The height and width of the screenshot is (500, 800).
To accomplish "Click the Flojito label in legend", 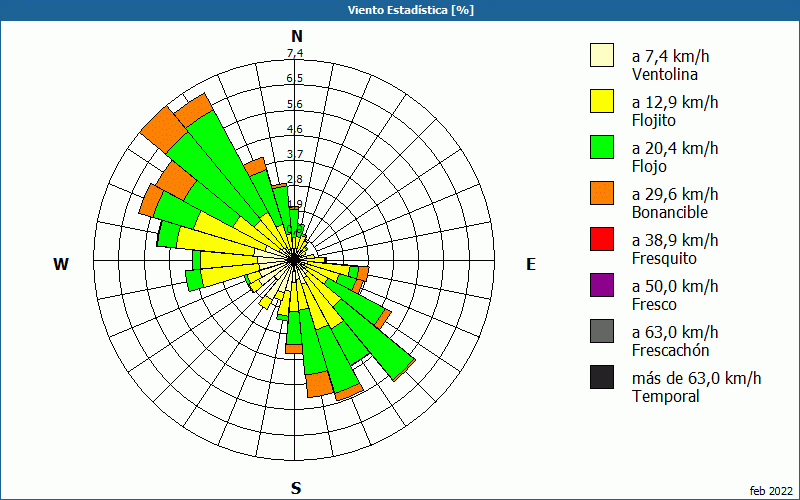I will pos(654,120).
